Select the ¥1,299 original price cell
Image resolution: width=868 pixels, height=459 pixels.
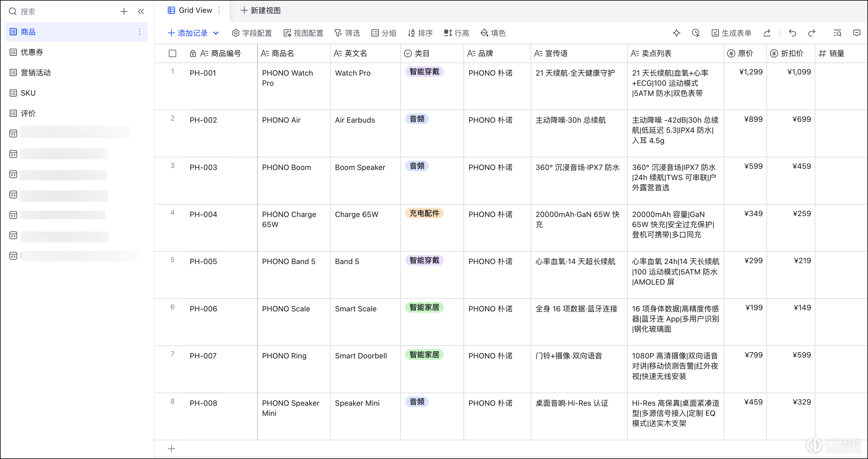point(745,86)
